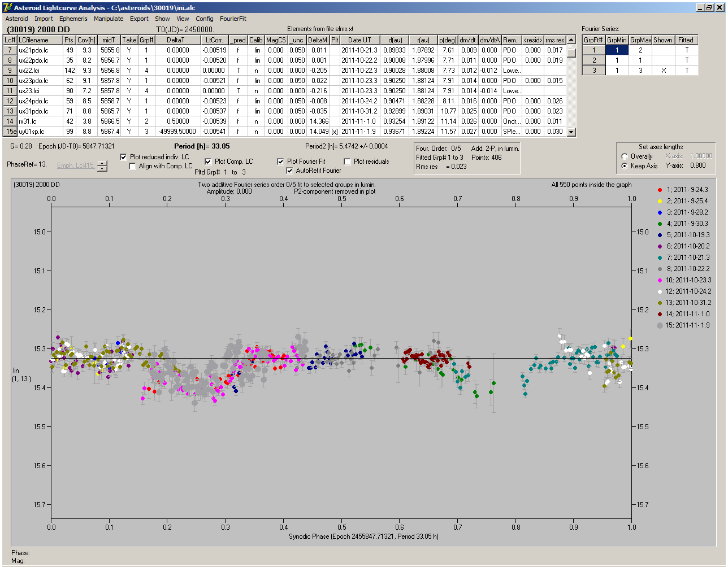Click the Fitted column header
This screenshot has height=567, width=728.
(686, 40)
